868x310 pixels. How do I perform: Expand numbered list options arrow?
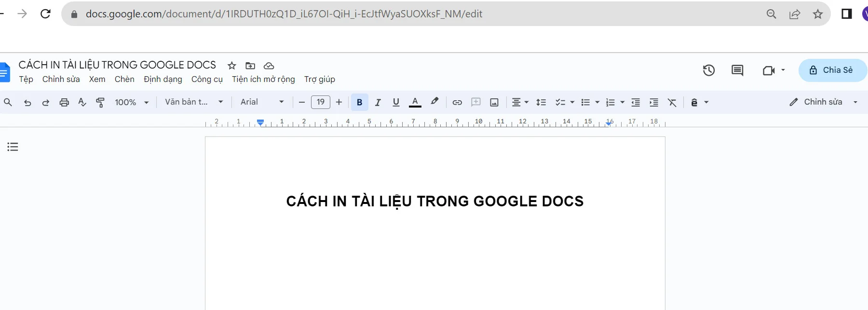[x=623, y=102]
